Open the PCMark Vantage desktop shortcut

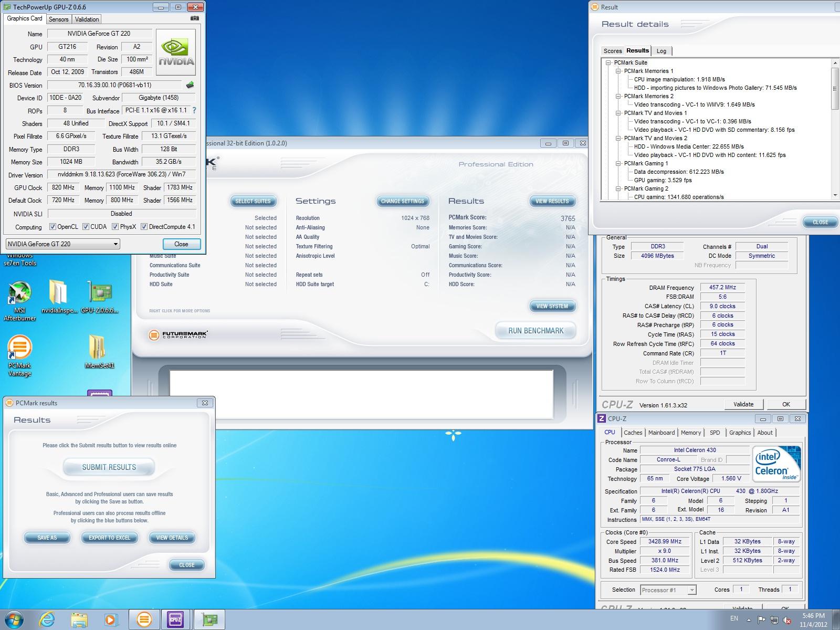pos(20,356)
